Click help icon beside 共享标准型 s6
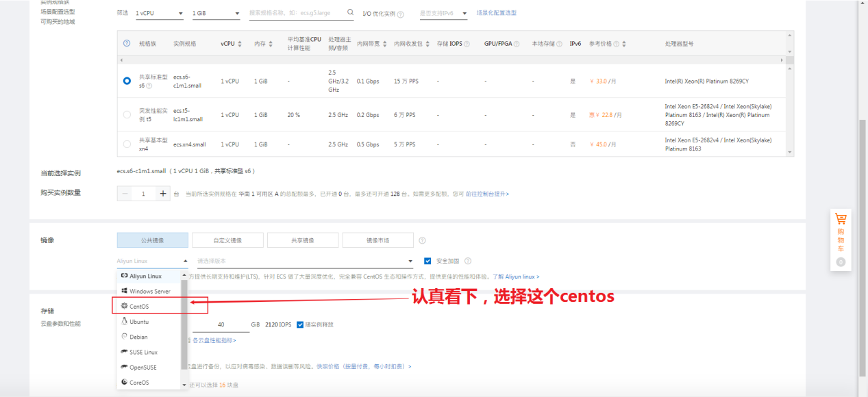The height and width of the screenshot is (397, 868). (x=149, y=86)
